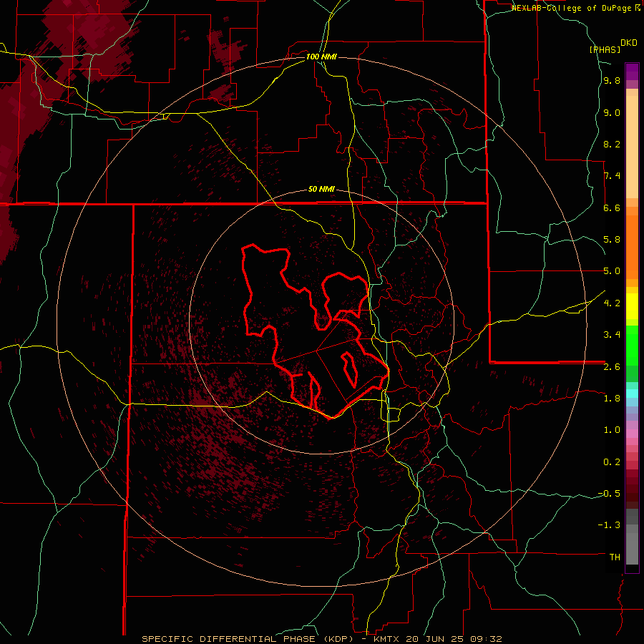The height and width of the screenshot is (644, 644).
Task: Click the '20 JUN 25' date in the caption
Action: tap(434, 639)
